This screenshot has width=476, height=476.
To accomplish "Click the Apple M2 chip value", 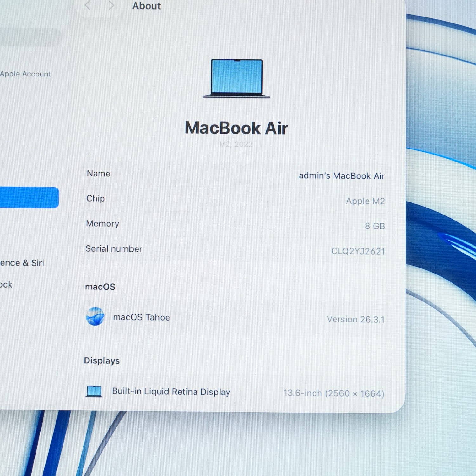I will pos(365,201).
